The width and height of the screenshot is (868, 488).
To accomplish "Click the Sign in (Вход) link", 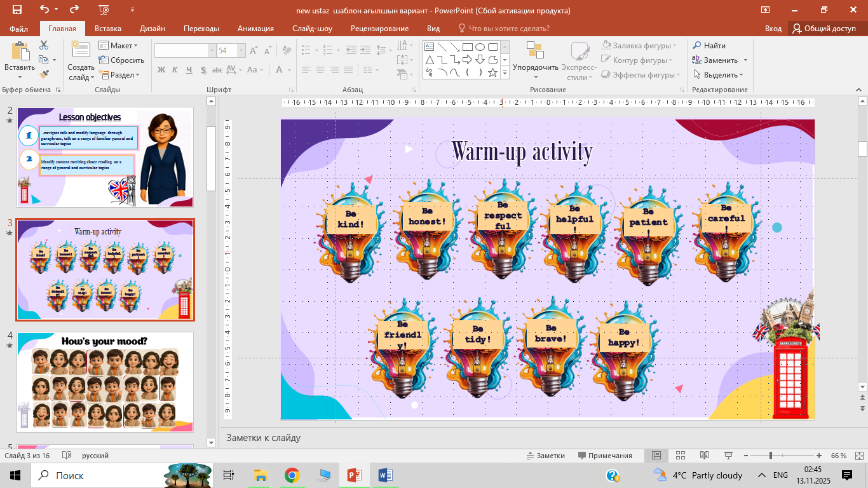I will tap(773, 29).
